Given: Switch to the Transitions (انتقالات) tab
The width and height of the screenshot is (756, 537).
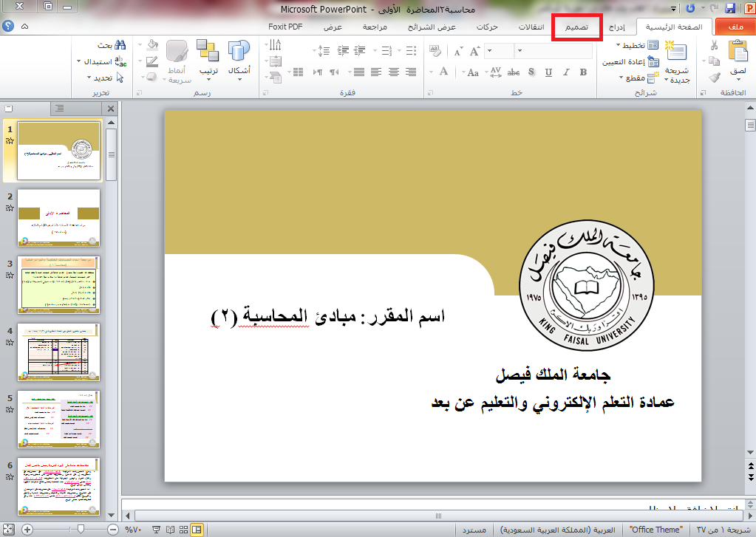Looking at the screenshot, I should [x=531, y=27].
